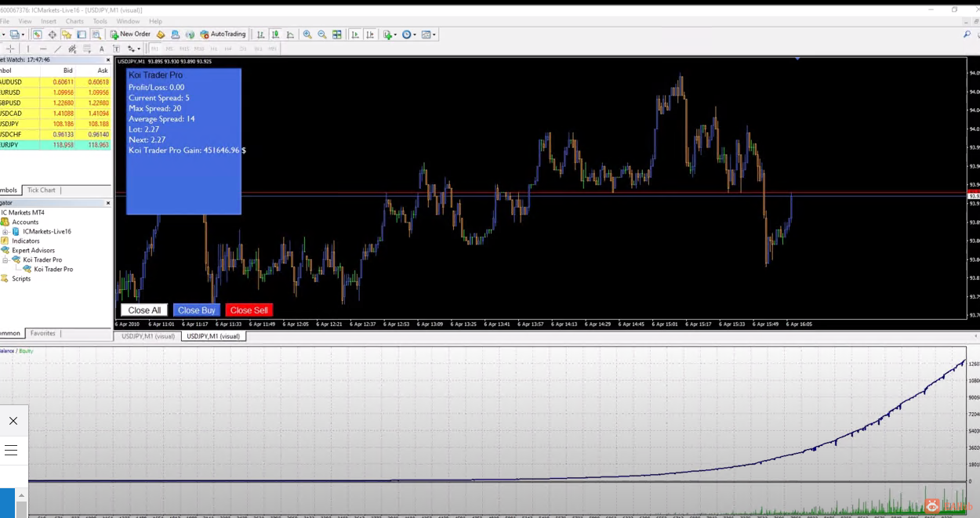Click the Close All button on chart
The width and height of the screenshot is (980, 518).
click(x=144, y=310)
